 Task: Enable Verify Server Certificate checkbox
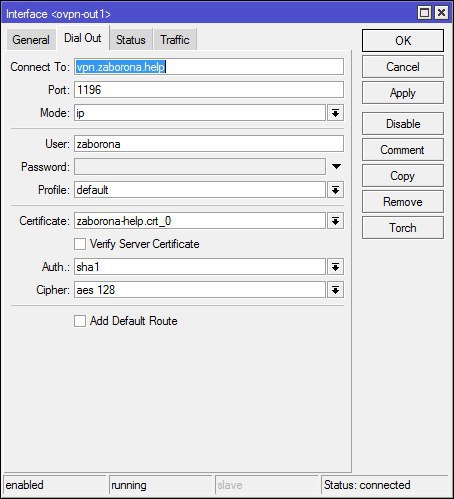(80, 244)
